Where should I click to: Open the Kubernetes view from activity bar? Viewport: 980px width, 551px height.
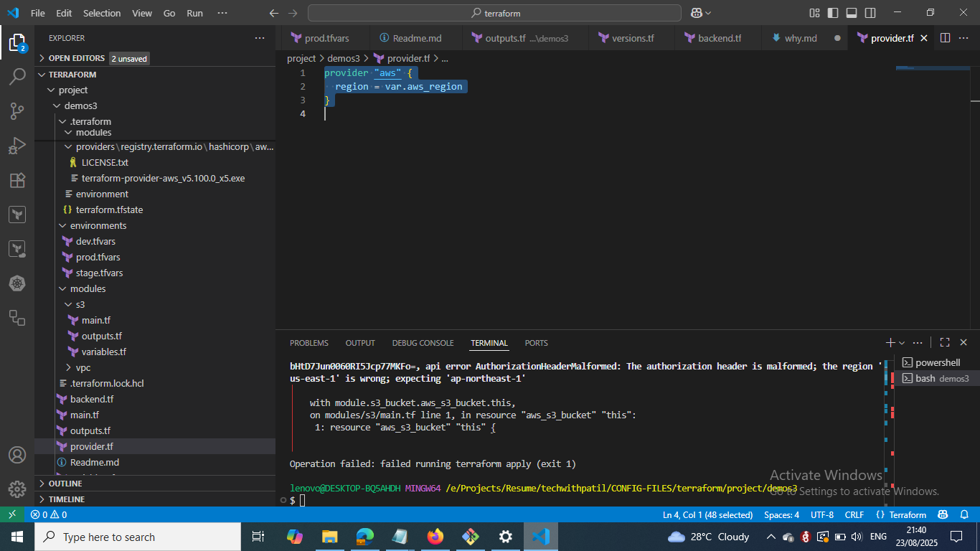[17, 283]
